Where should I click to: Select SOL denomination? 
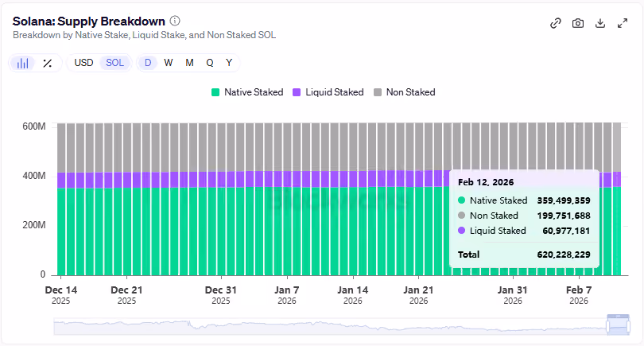click(x=115, y=63)
